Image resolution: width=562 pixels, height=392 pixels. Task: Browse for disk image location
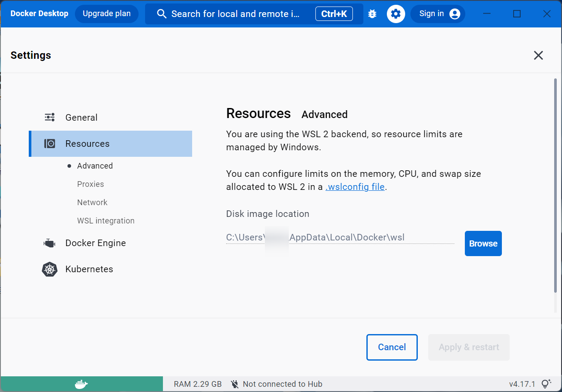point(483,243)
